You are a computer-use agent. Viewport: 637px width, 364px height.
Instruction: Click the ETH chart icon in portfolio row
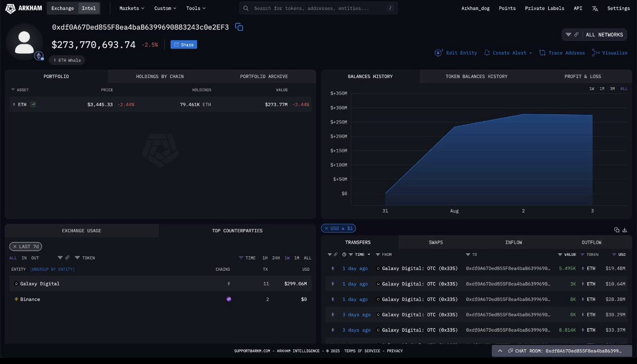33,104
